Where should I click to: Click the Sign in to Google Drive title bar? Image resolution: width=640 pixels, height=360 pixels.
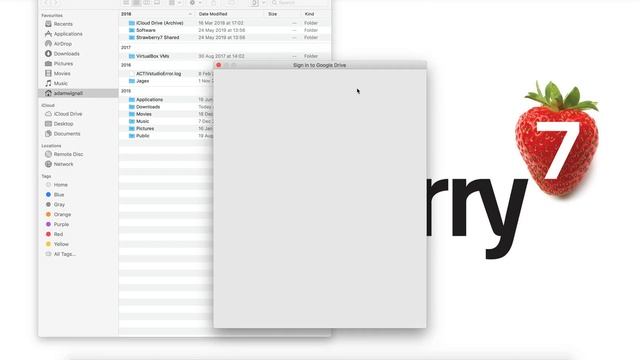pos(320,65)
